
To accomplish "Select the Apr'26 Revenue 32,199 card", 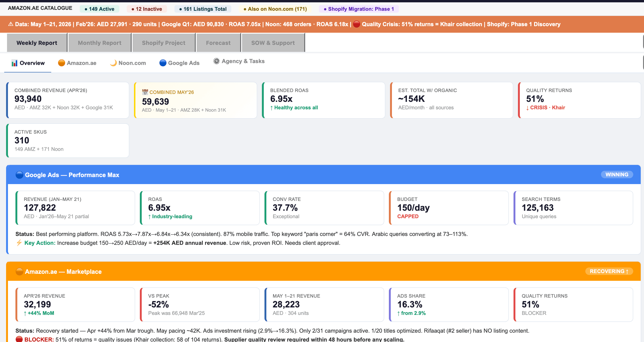I will (75, 305).
